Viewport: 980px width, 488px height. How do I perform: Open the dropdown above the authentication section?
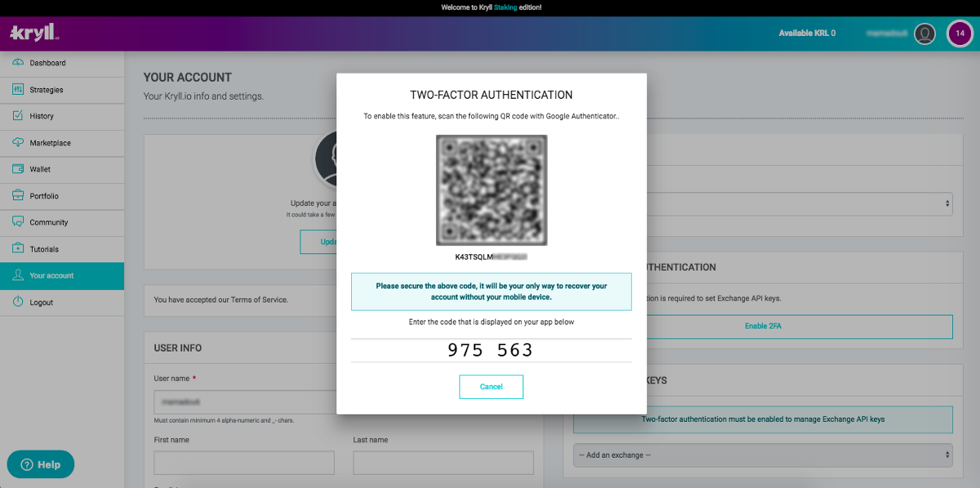(x=799, y=204)
